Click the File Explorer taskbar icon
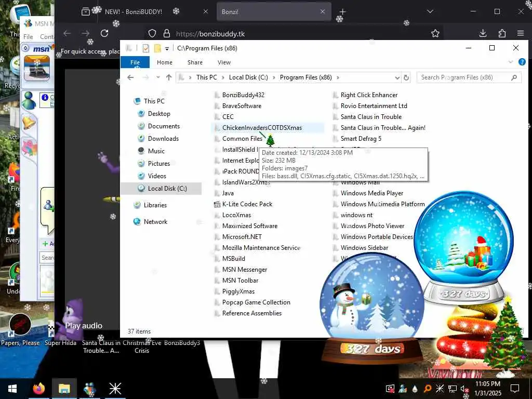 (64, 389)
